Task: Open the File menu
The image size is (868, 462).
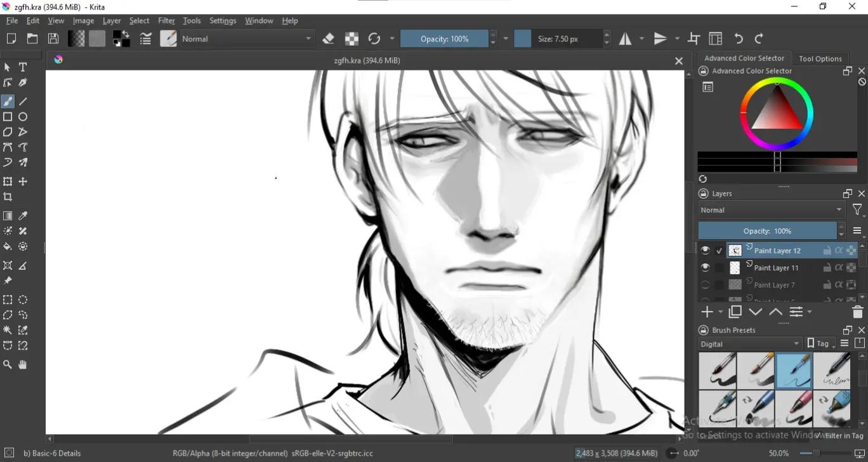Action: (12, 20)
